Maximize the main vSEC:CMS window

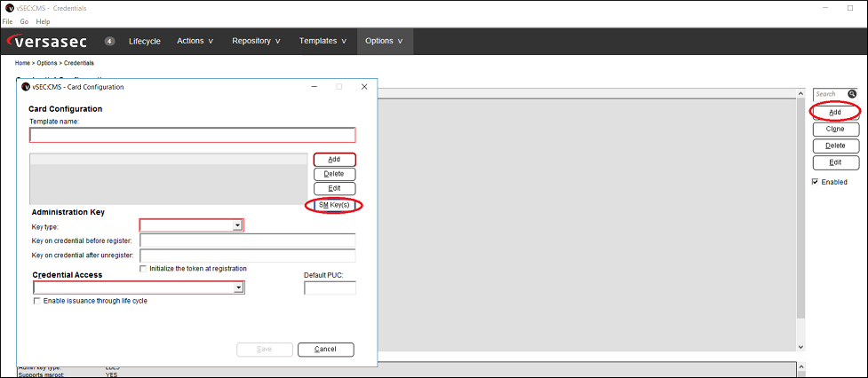[849, 8]
